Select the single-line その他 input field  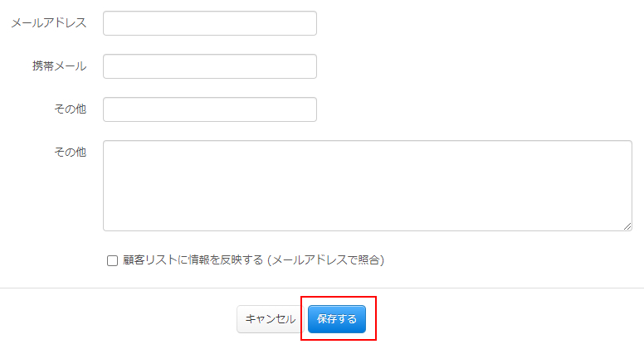point(210,109)
